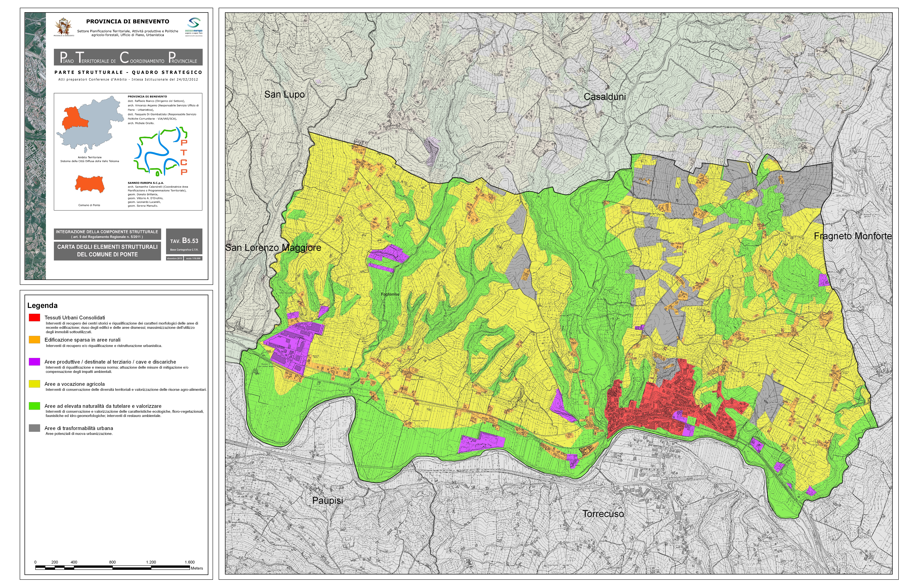Select the orange Edificazione sparsa swatch
Image resolution: width=916 pixels, height=588 pixels.
pos(34,339)
